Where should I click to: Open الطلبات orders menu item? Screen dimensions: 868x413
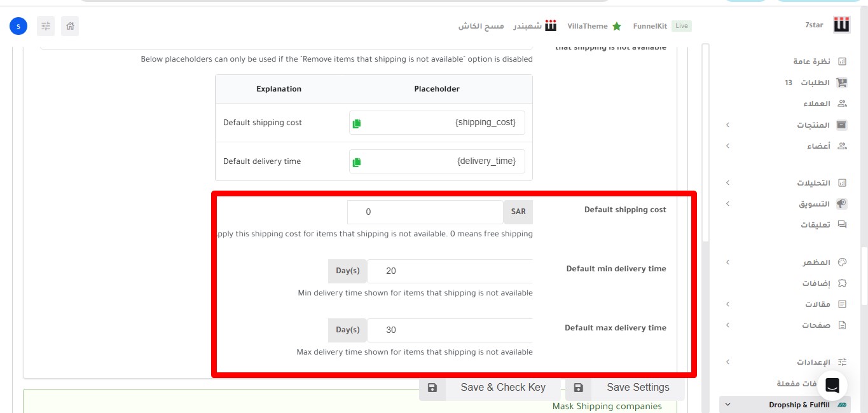(815, 83)
